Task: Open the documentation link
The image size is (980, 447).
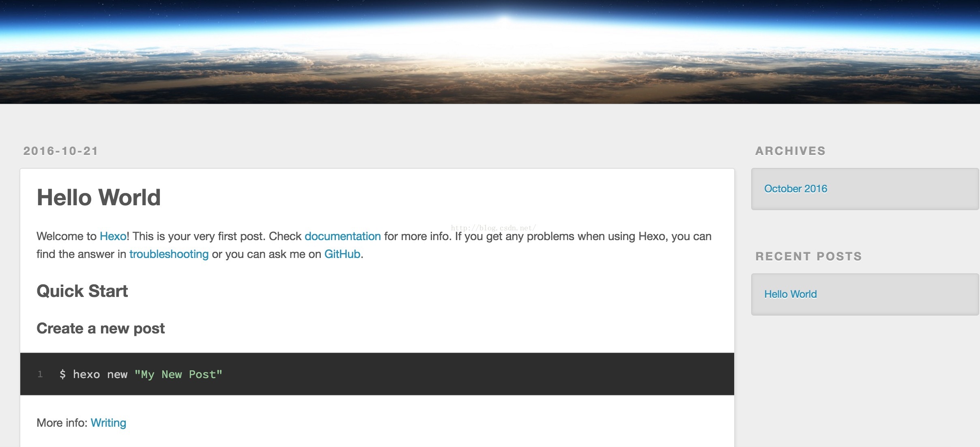Action: [342, 236]
